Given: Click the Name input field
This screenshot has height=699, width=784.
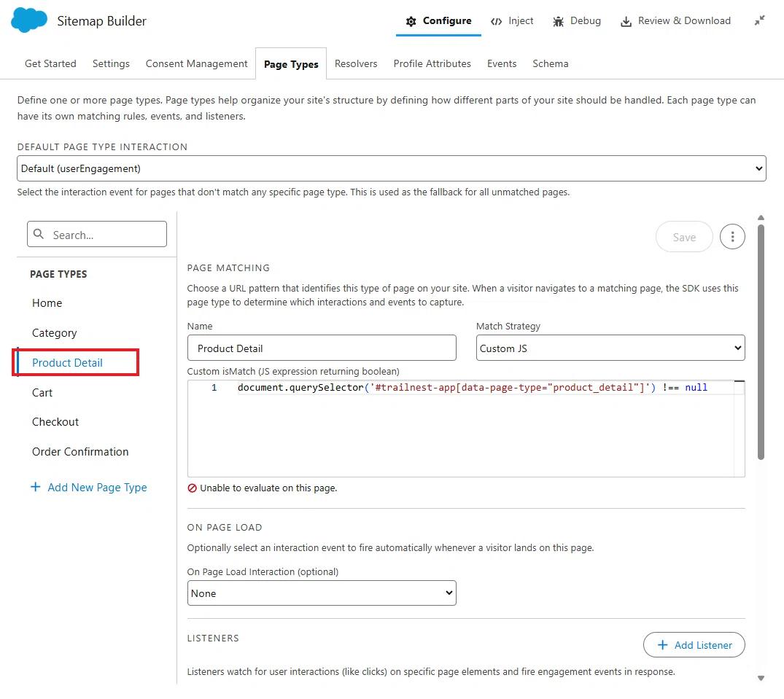Looking at the screenshot, I should point(322,348).
